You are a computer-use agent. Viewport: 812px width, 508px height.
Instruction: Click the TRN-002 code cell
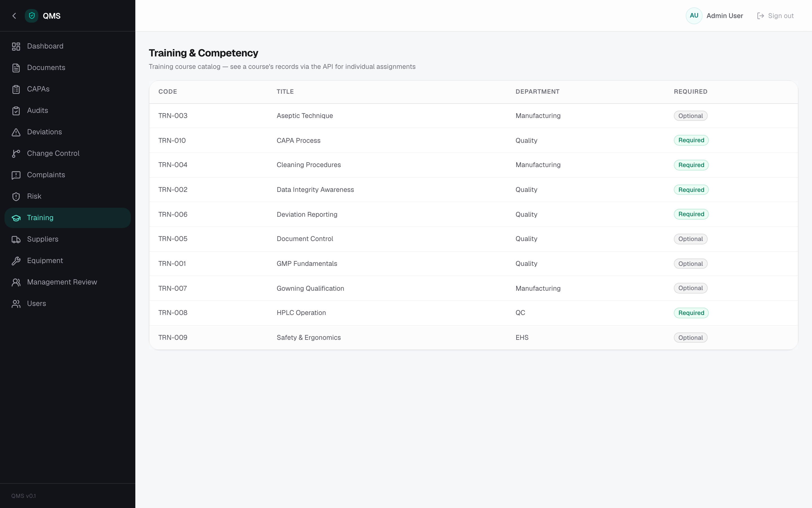coord(173,190)
